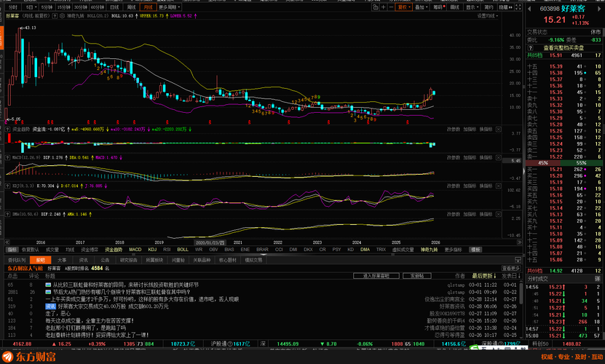Viewport: 605px width, 364px height.
Task: Click 加指标 in KDJ panel
Action: pyautogui.click(x=470, y=186)
